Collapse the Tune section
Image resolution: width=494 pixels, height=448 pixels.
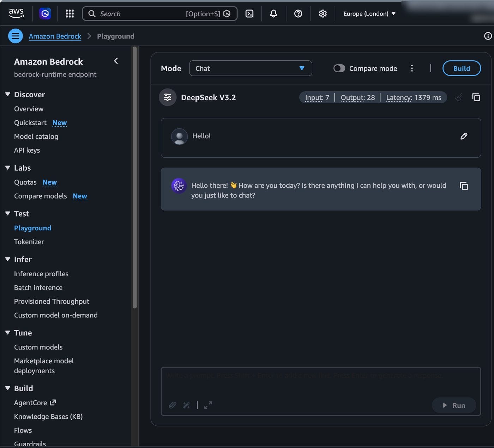(8, 333)
